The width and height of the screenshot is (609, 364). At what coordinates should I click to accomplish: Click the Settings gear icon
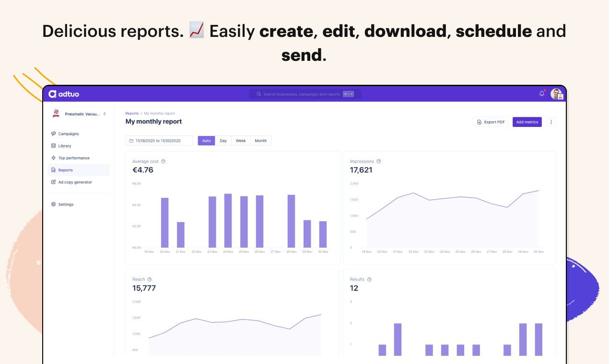coord(54,204)
